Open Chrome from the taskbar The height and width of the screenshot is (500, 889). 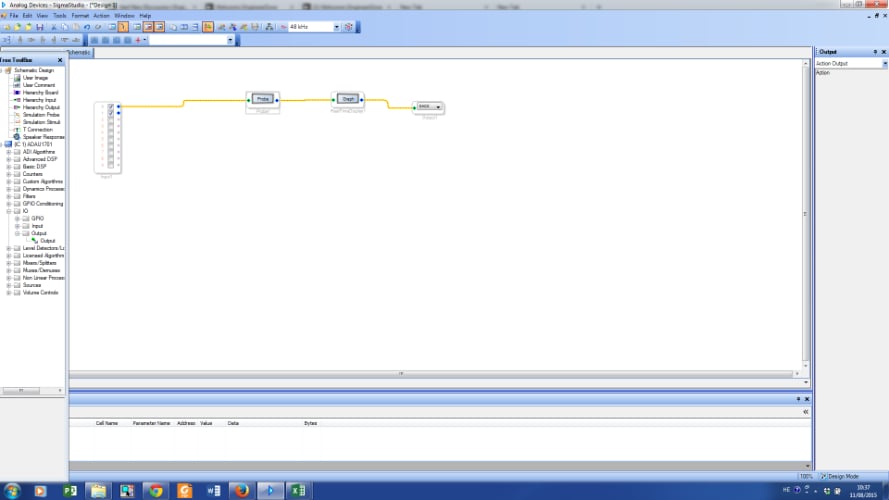(156, 490)
